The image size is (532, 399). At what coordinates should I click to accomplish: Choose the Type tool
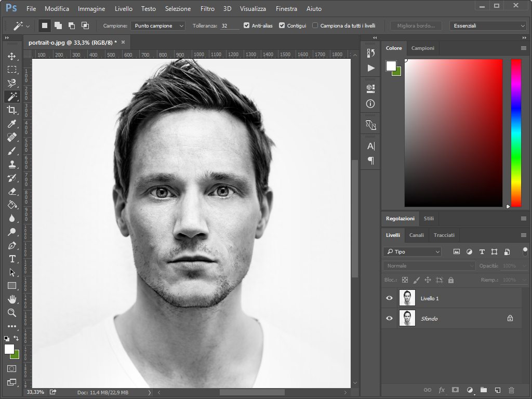(x=11, y=259)
